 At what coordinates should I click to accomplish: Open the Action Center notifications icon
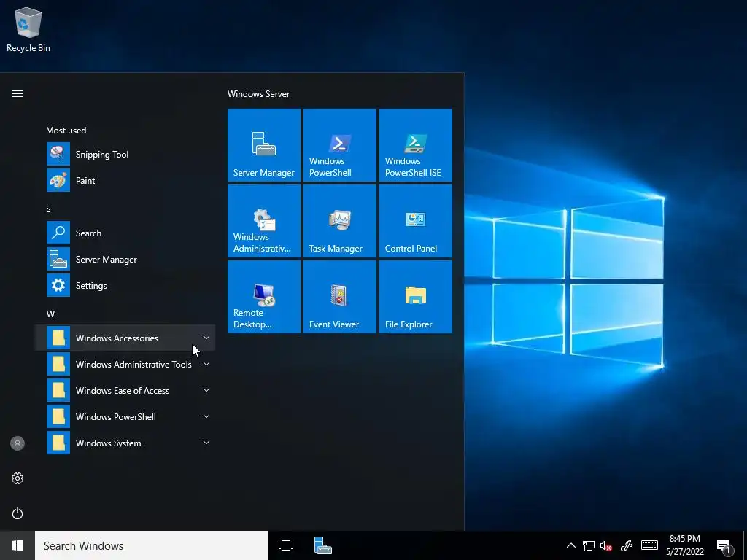pos(725,547)
